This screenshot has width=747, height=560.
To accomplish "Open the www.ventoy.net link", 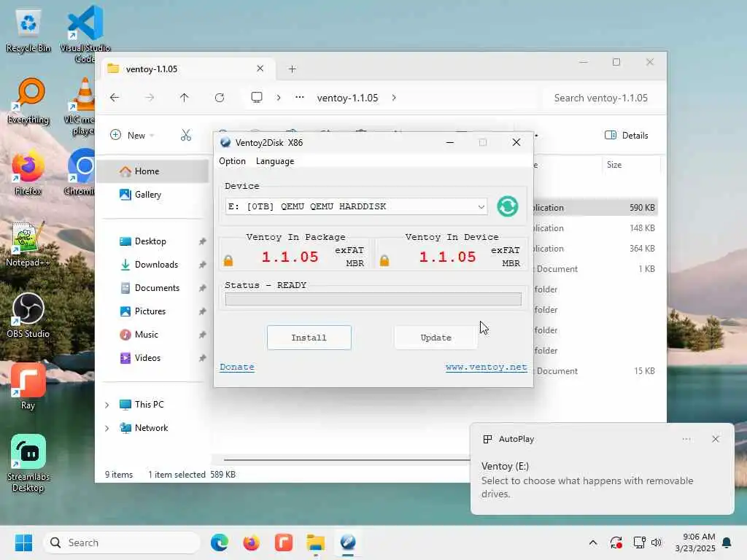I will (x=487, y=367).
